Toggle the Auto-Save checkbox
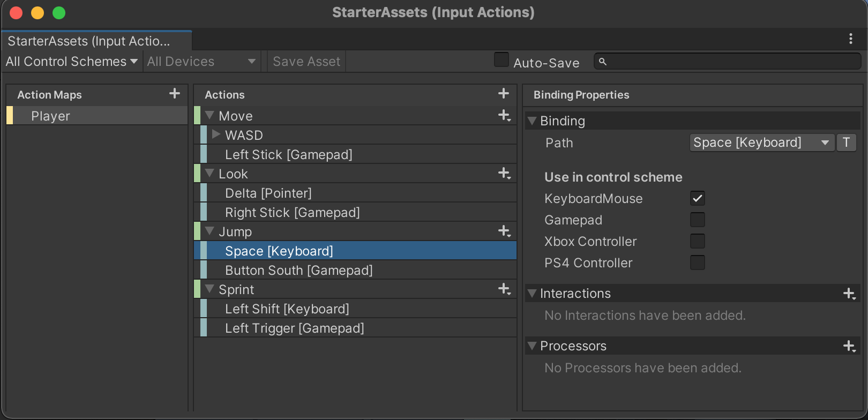Viewport: 868px width, 420px height. tap(502, 60)
